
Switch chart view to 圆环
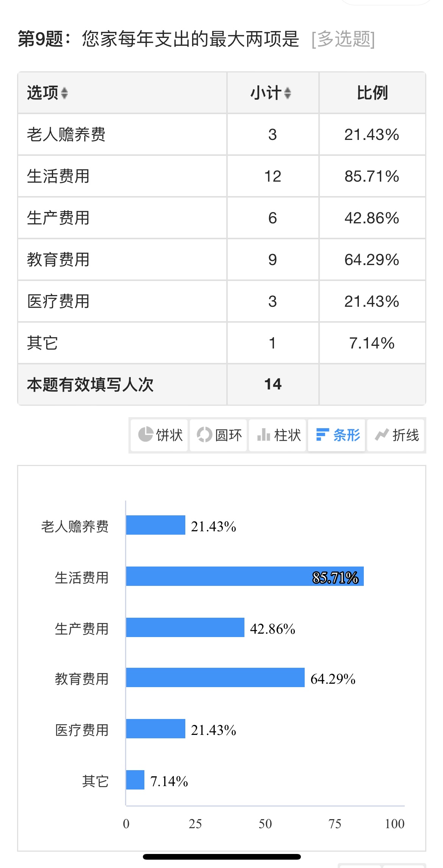[228, 435]
